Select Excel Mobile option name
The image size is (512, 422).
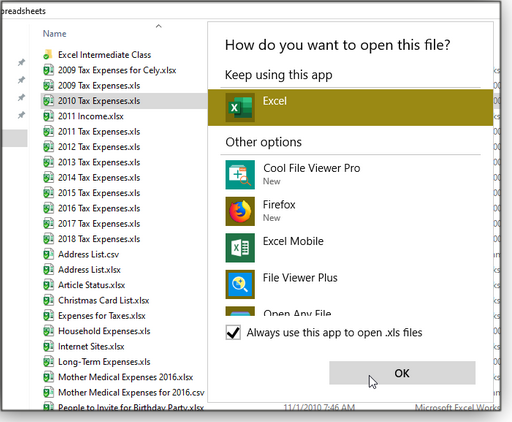[x=293, y=241]
